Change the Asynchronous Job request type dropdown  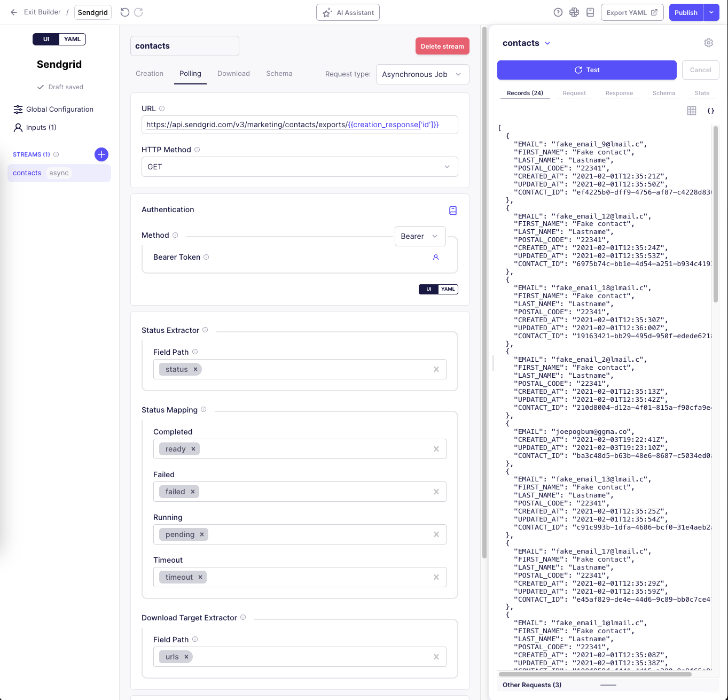click(x=422, y=74)
